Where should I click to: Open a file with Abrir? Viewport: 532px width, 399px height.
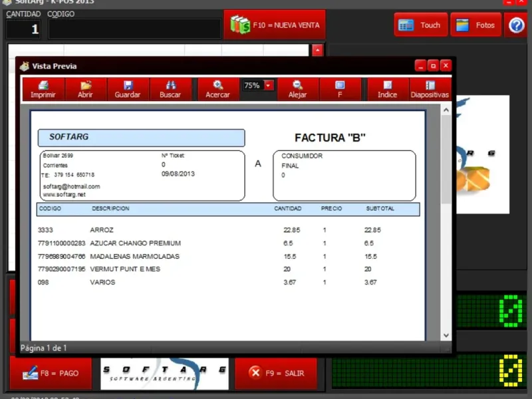[86, 89]
